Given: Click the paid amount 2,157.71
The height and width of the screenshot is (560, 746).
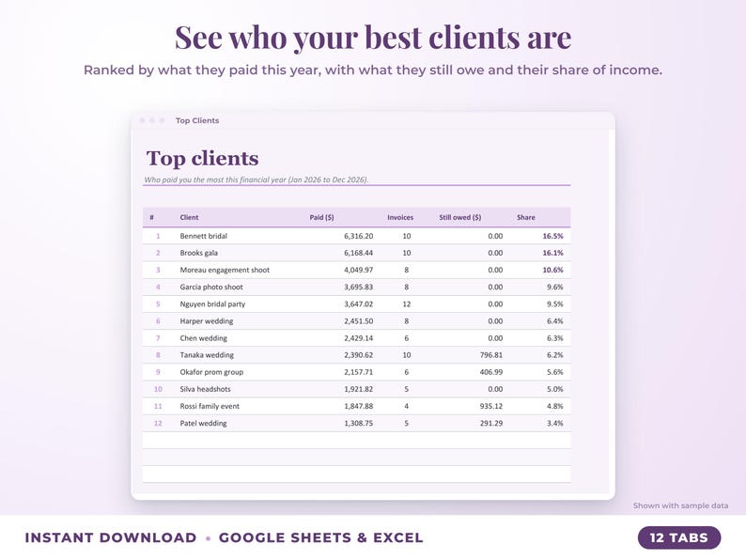Looking at the screenshot, I should tap(358, 372).
